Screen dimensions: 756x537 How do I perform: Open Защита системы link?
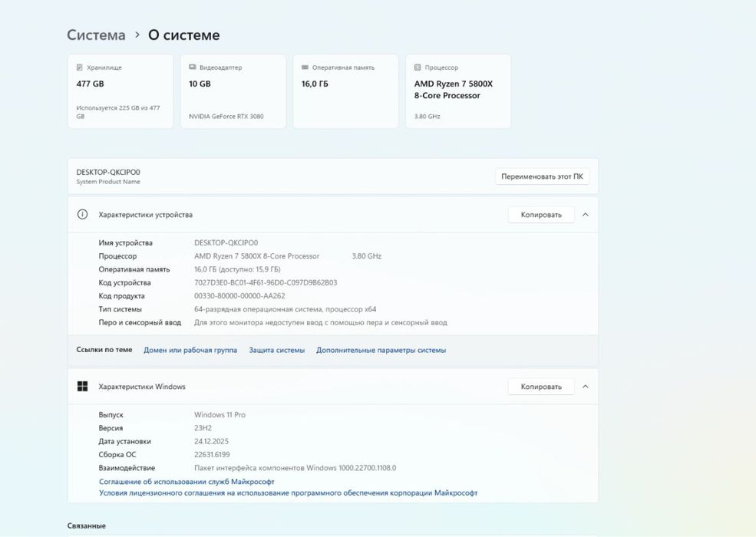[277, 350]
